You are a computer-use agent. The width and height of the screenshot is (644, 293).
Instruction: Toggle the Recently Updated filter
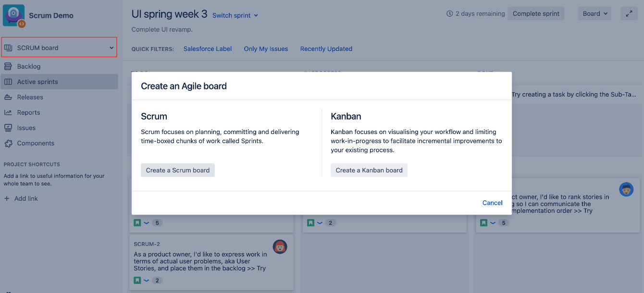[x=326, y=49]
